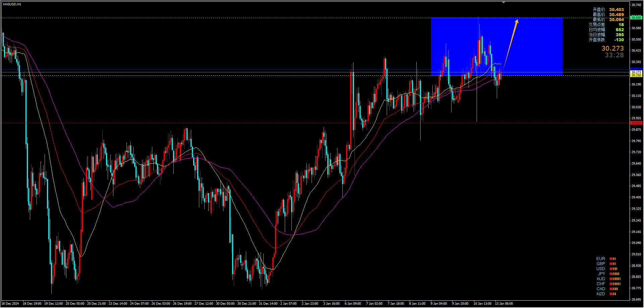Image resolution: width=644 pixels, height=308 pixels.
Task: Select the CAD currency strength label
Action: click(x=600, y=289)
